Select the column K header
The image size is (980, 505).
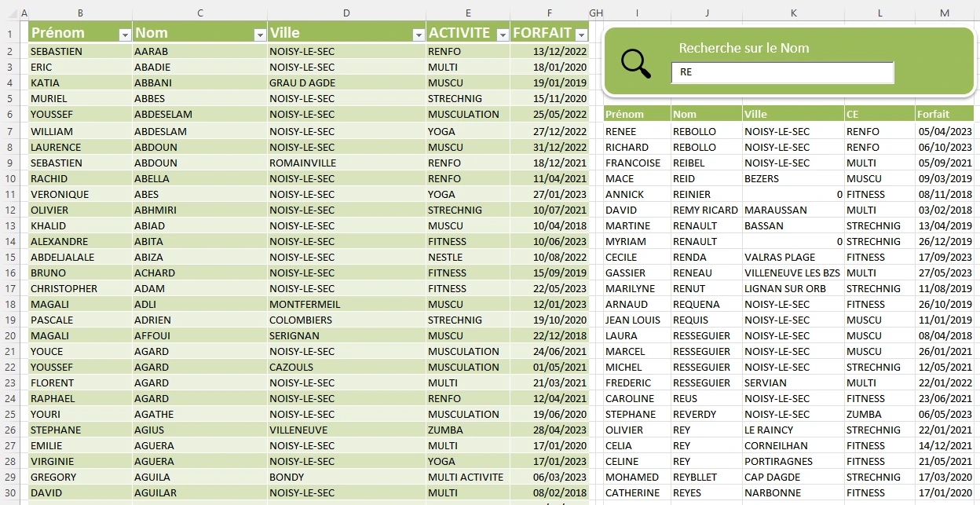(x=793, y=13)
